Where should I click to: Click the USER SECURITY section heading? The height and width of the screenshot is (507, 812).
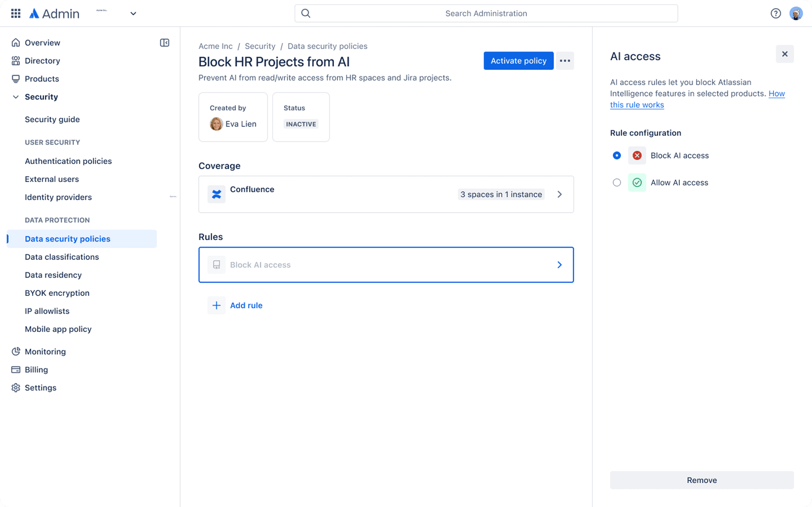coord(52,143)
